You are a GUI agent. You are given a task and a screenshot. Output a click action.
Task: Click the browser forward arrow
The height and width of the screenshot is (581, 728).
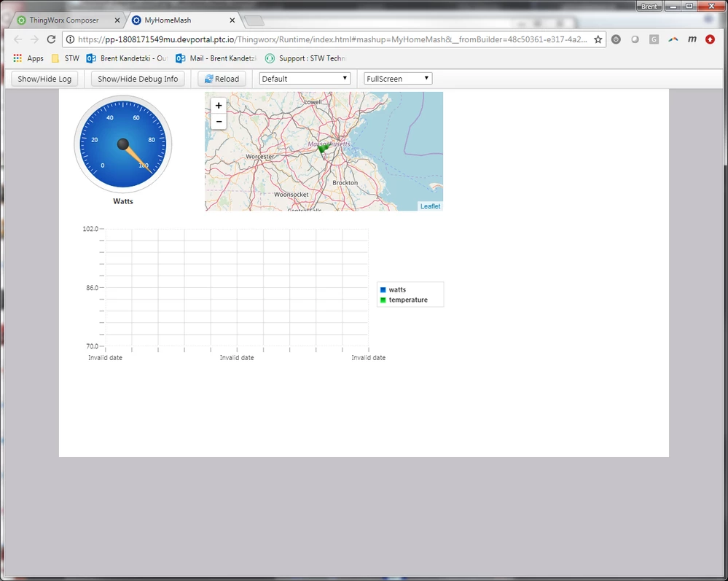tap(34, 39)
